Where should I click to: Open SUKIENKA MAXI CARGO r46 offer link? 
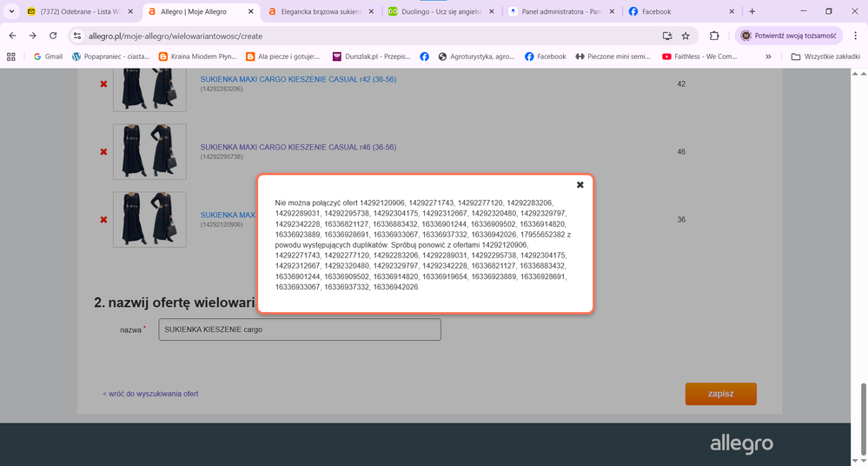pos(298,147)
